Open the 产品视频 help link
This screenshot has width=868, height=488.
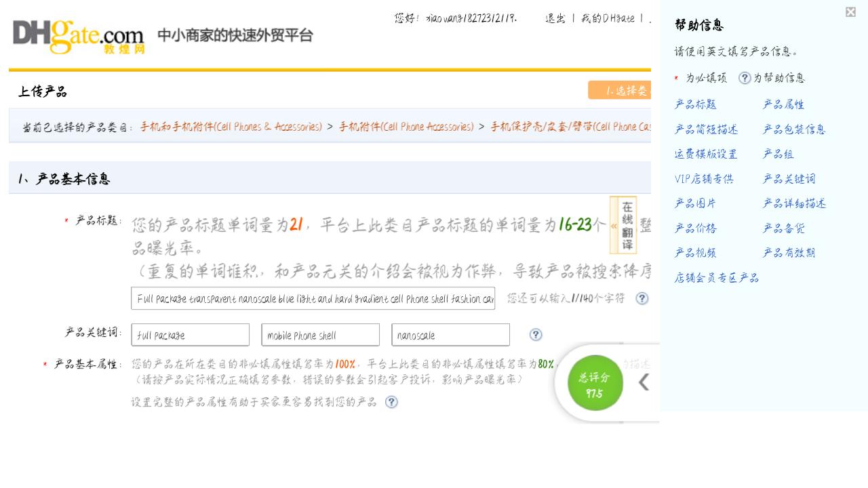tap(695, 252)
